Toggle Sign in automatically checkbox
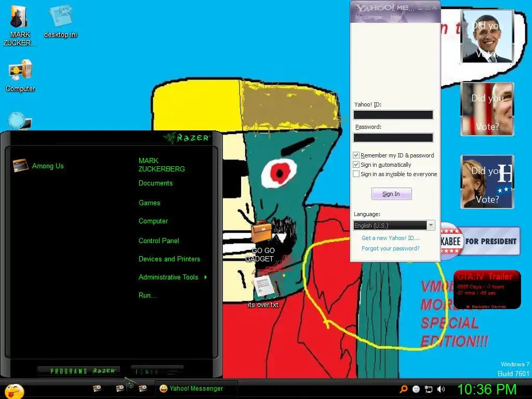The height and width of the screenshot is (399, 532). (x=356, y=165)
